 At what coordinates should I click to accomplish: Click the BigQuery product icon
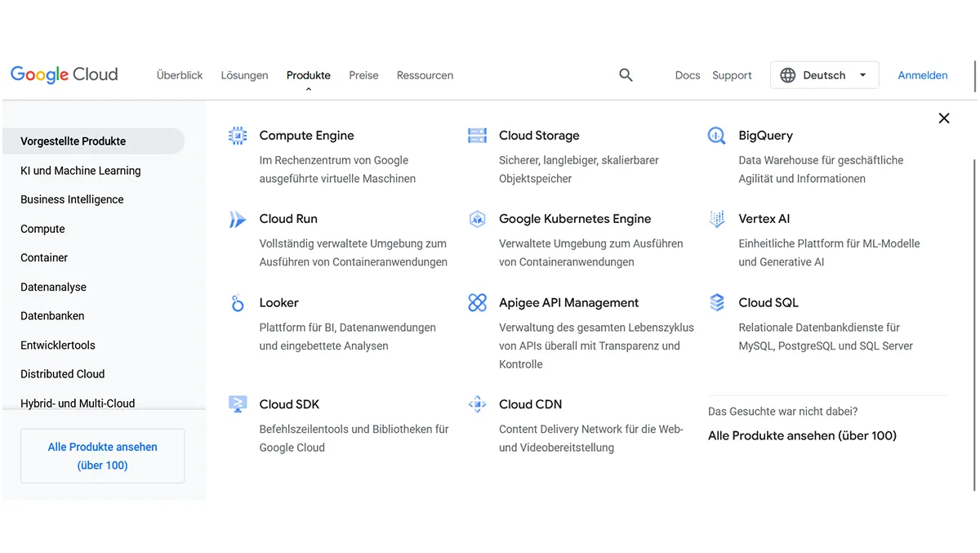pos(716,136)
